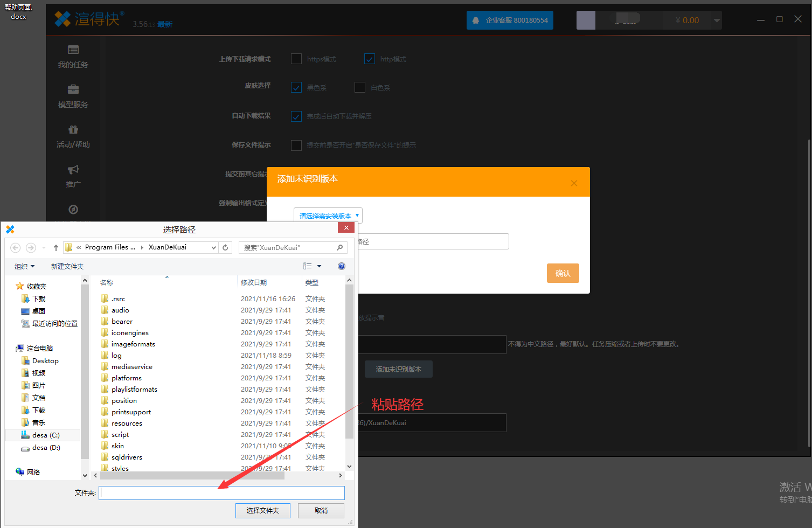Click XuanDeKuai breadcrumb segment
This screenshot has height=528, width=812.
pos(168,247)
